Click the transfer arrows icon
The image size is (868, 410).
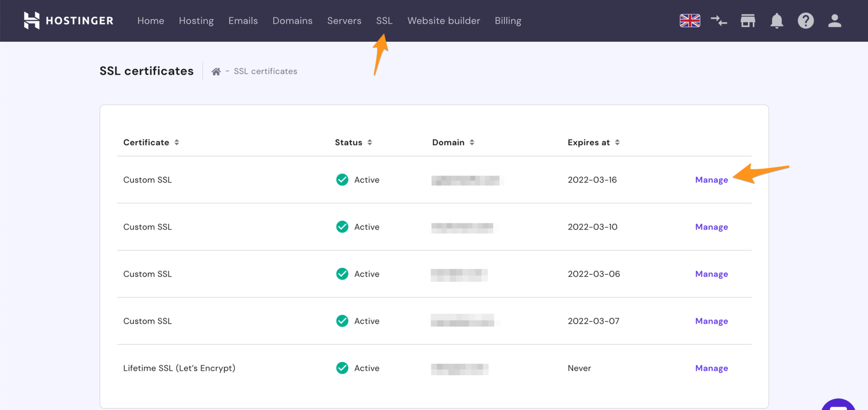[719, 21]
